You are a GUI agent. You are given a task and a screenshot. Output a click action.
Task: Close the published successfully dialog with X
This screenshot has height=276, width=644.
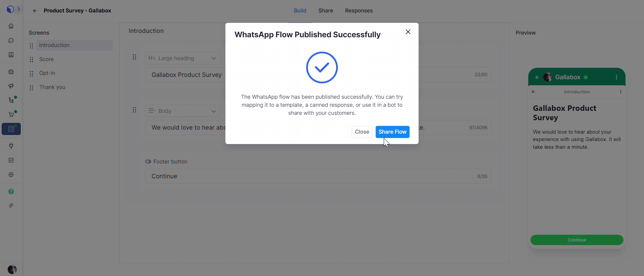tap(408, 32)
